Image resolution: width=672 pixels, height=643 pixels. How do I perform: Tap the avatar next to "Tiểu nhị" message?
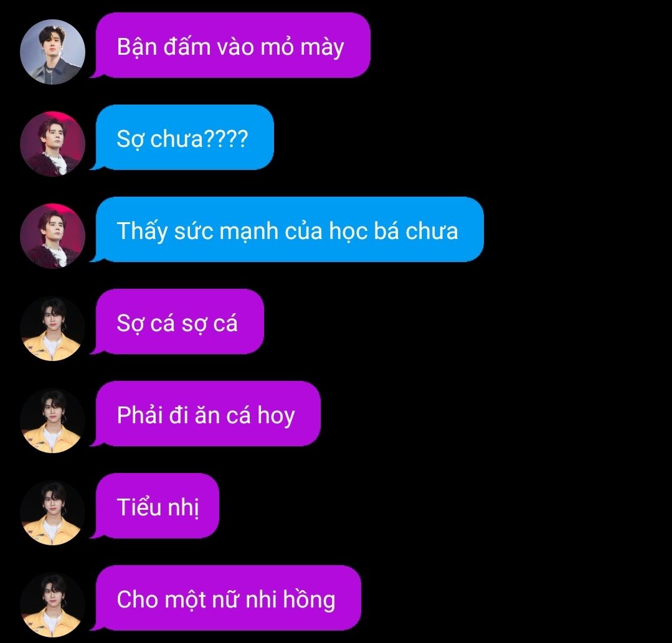click(x=52, y=512)
